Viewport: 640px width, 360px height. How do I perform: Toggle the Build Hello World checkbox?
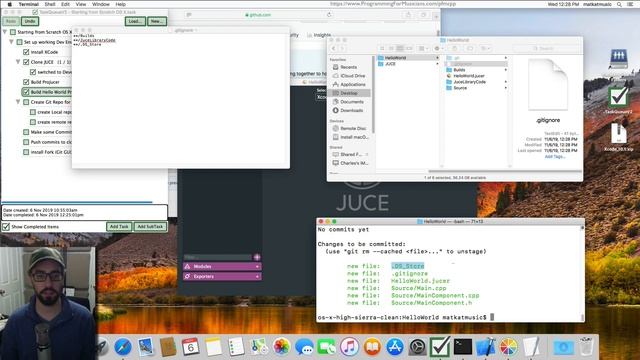point(26,92)
